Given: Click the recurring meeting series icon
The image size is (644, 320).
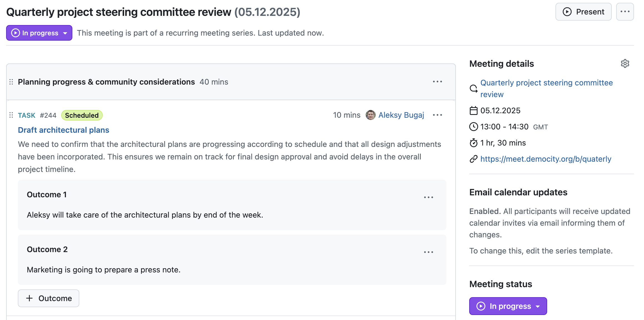Looking at the screenshot, I should 474,88.
